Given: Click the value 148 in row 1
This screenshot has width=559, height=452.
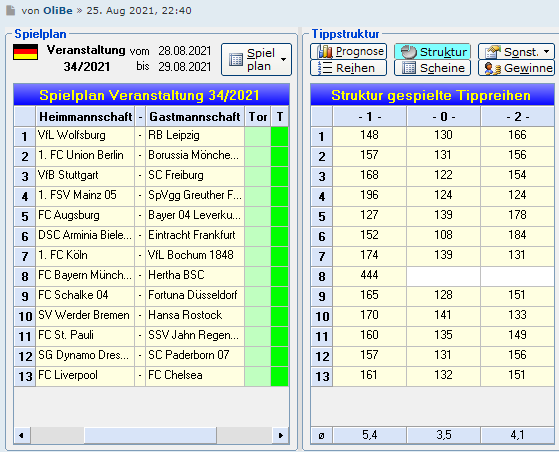Looking at the screenshot, I should [370, 136].
